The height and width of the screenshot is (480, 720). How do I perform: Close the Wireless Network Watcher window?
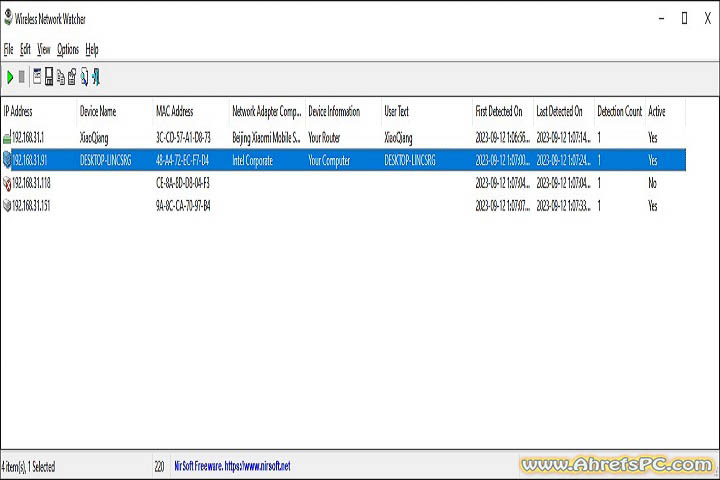point(708,18)
